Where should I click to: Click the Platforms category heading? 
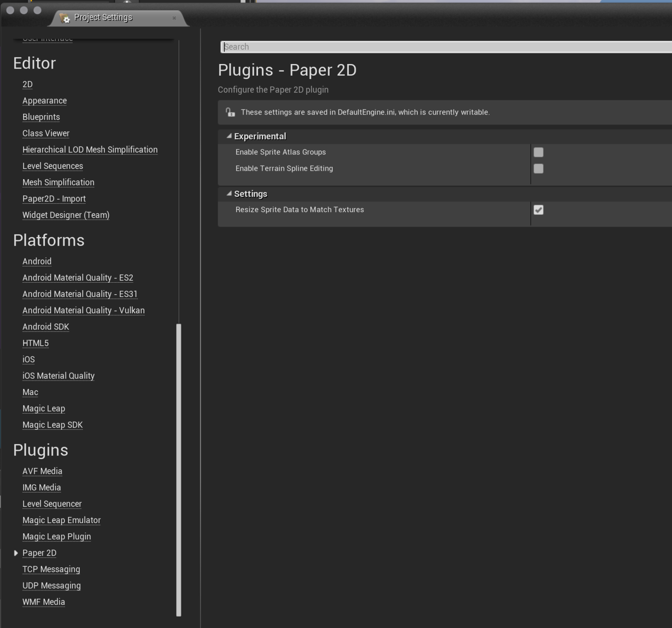(x=49, y=240)
